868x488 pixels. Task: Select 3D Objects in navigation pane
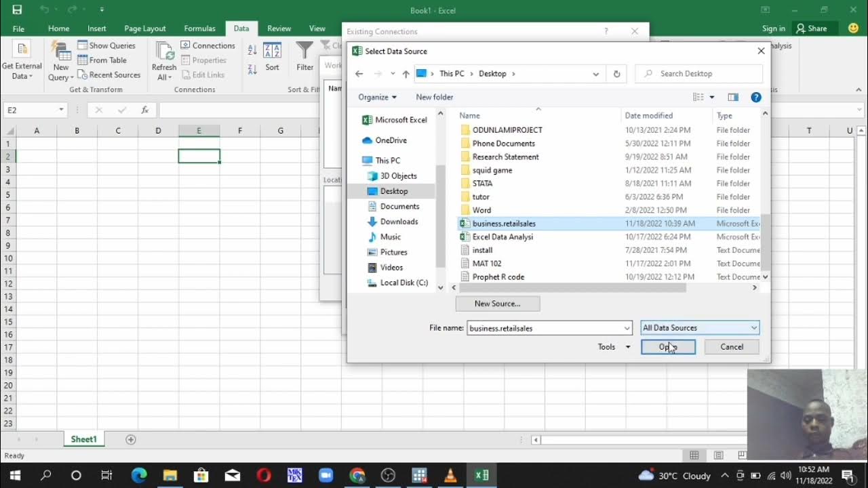pos(392,176)
